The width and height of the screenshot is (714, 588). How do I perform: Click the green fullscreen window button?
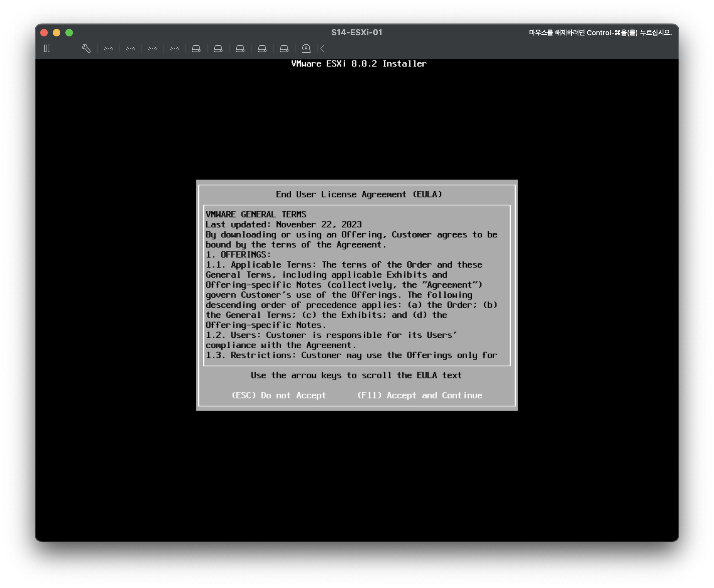[x=69, y=33]
